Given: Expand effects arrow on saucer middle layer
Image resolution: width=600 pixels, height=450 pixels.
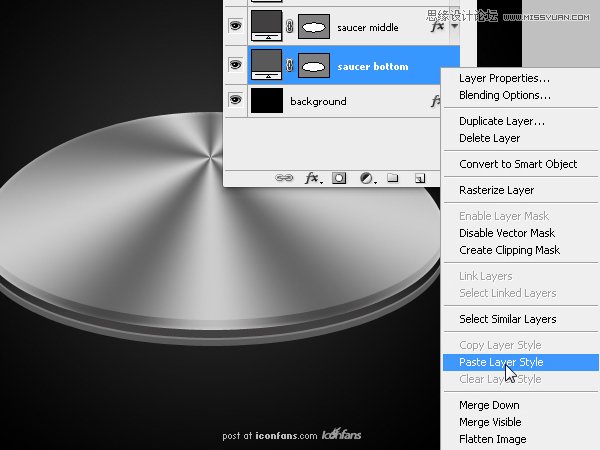Looking at the screenshot, I should tap(455, 26).
